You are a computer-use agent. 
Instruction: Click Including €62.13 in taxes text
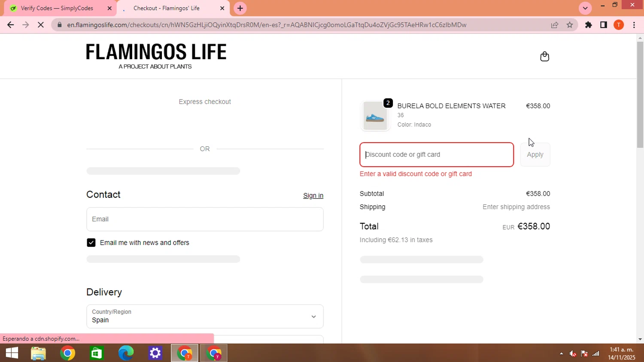pyautogui.click(x=396, y=240)
